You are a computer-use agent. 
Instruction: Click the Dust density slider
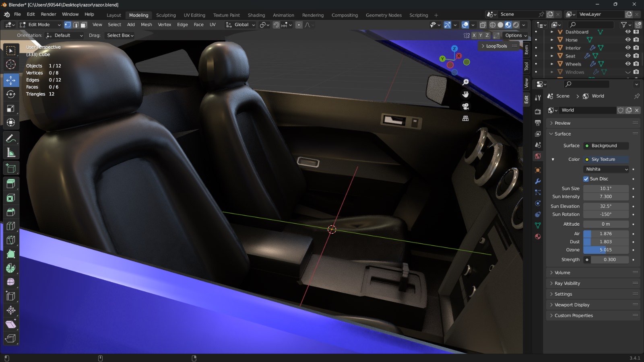(606, 242)
